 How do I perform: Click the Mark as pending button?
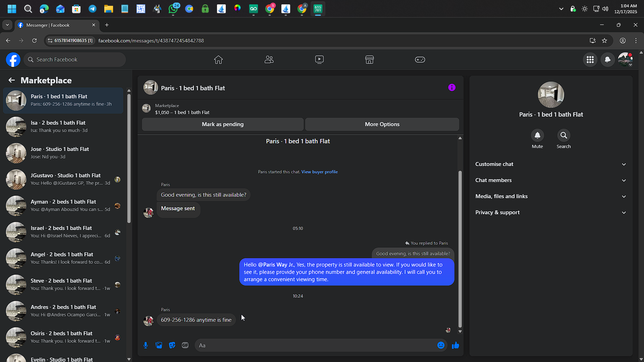point(223,124)
